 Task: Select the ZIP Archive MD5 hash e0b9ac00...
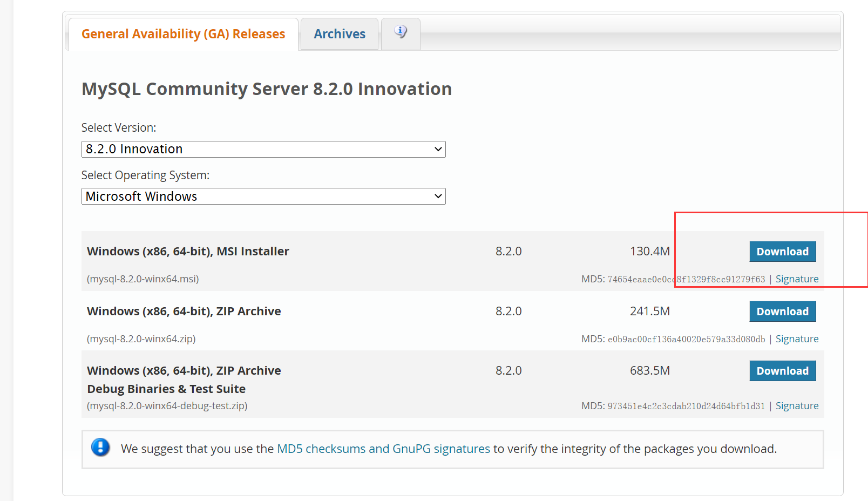click(686, 339)
